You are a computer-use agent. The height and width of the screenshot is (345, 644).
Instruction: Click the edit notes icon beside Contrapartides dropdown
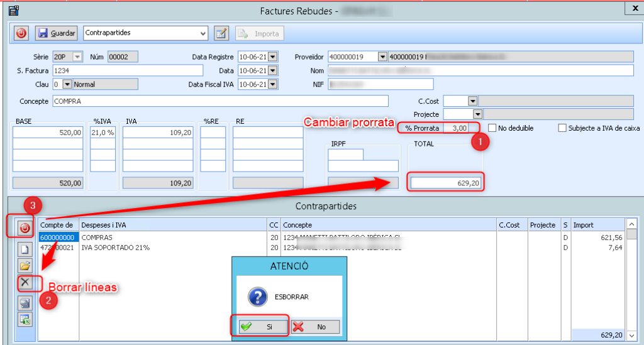(221, 33)
